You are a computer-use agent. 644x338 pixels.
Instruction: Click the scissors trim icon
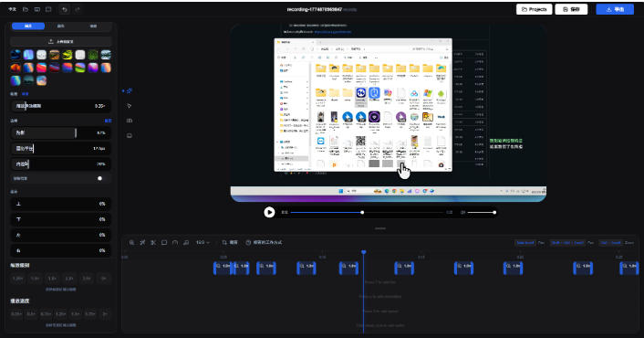tap(153, 243)
